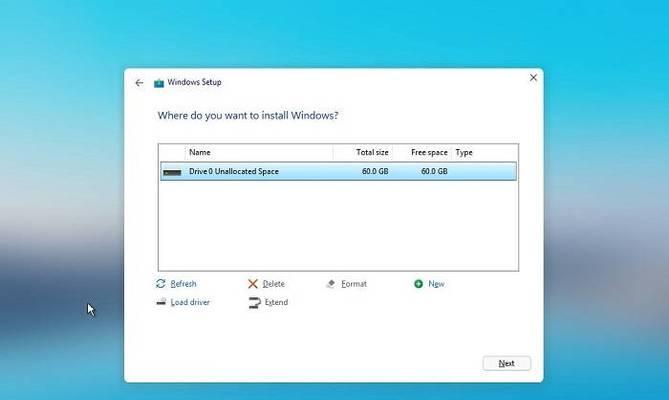Click the drive icon in Drive 0 row
This screenshot has height=400, width=669.
pyautogui.click(x=172, y=172)
